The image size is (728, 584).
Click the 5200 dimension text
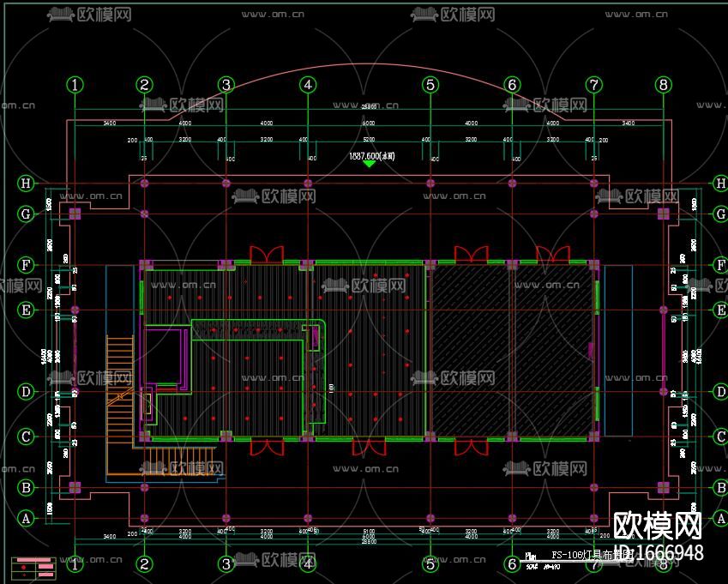coord(369,139)
